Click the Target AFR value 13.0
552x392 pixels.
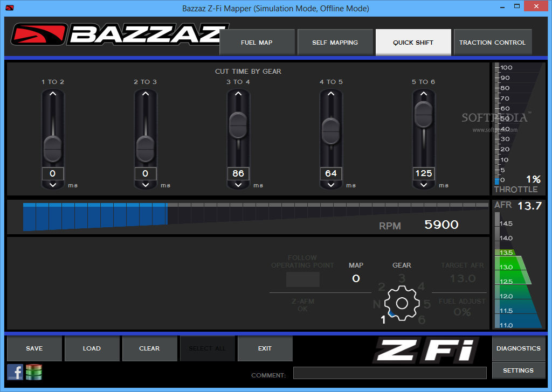point(463,279)
